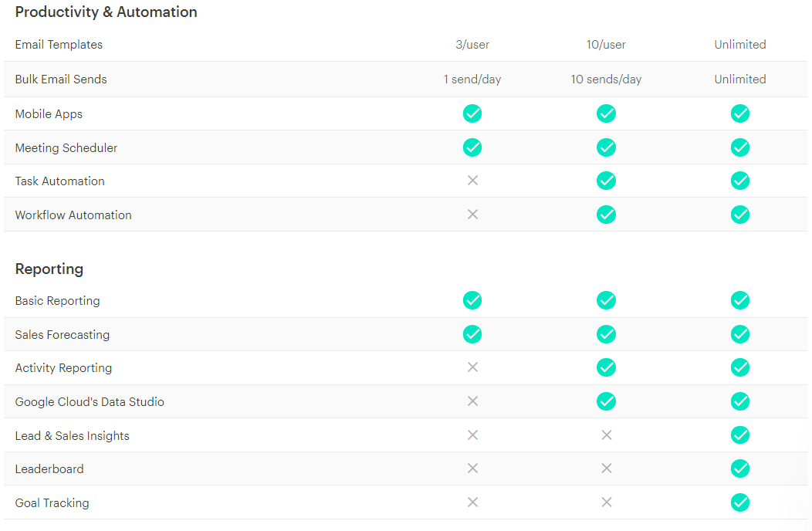Click Meeting Scheduler checkmark in middle plan column
Viewport: 812px width, 531px height.
(606, 147)
